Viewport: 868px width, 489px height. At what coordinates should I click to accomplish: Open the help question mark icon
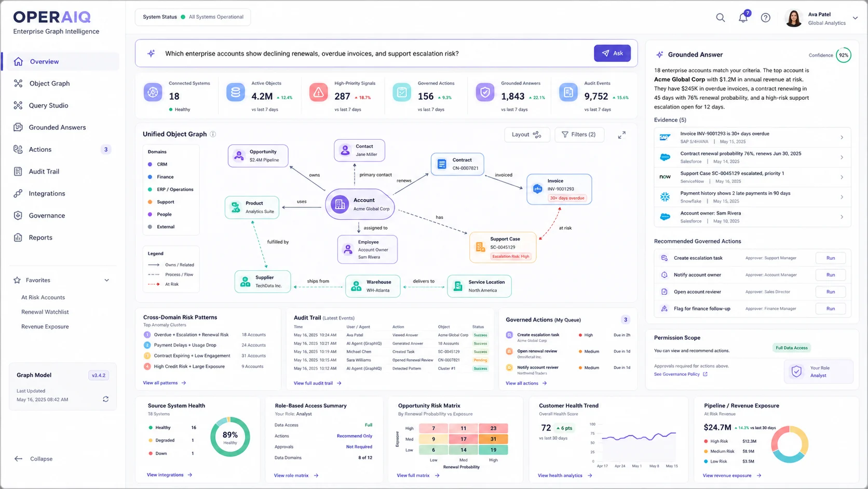click(766, 18)
